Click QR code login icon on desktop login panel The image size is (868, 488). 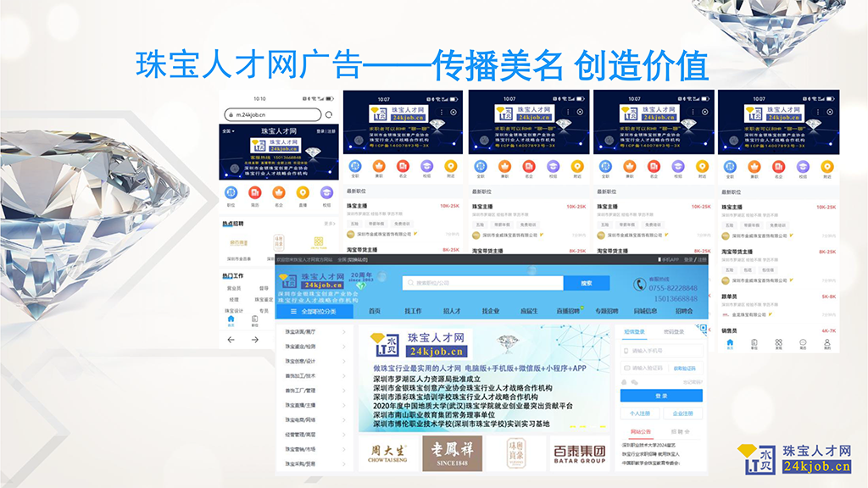click(x=703, y=330)
